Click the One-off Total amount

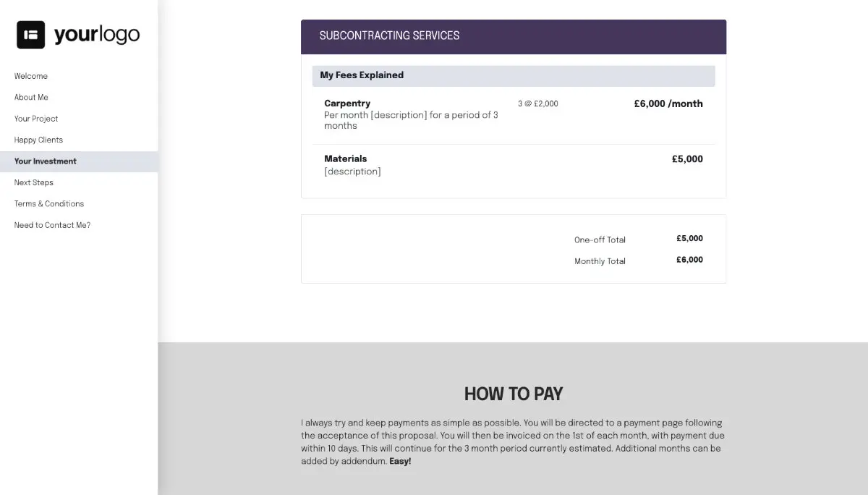(689, 238)
